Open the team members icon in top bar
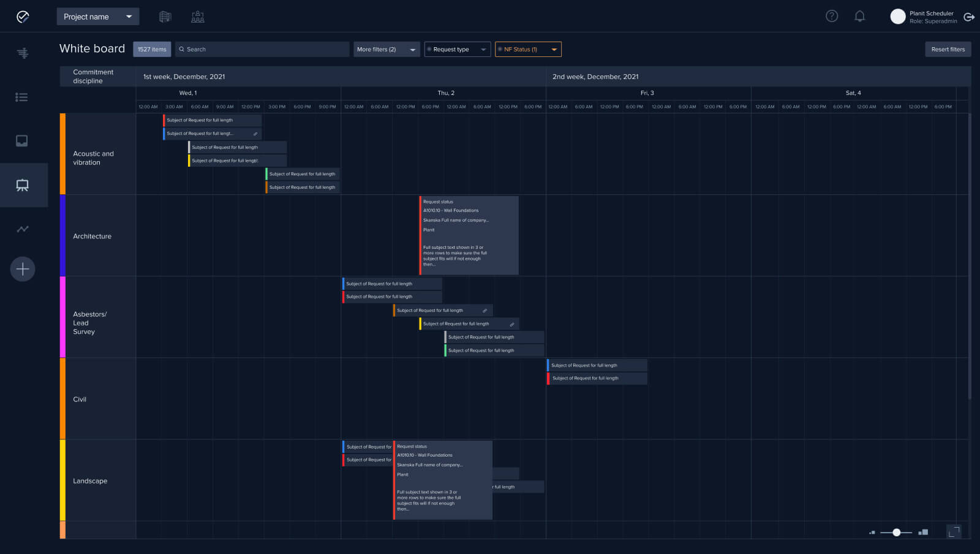 (197, 17)
